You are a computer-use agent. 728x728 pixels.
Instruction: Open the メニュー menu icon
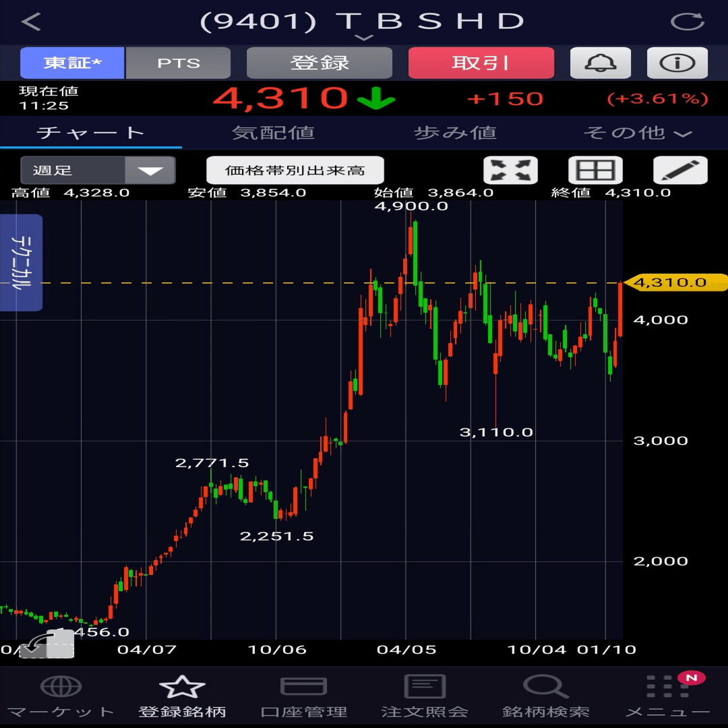click(x=667, y=696)
